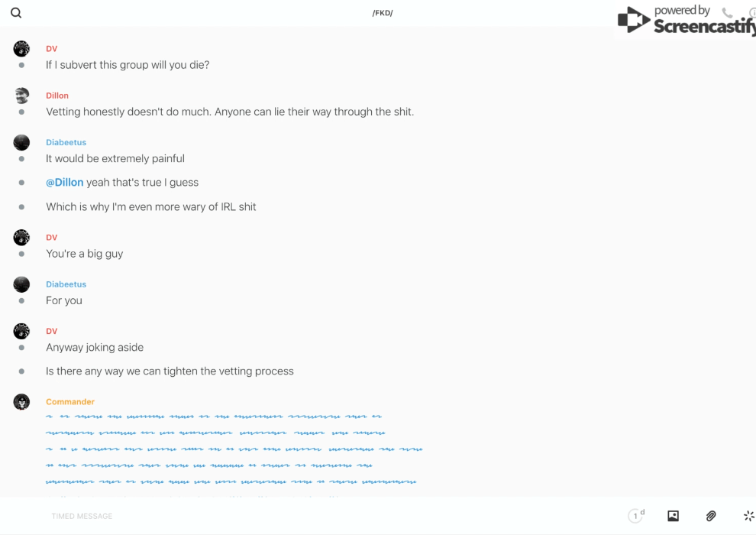Open DV avatar beside "subvert this group" message
The height and width of the screenshot is (535, 756).
coord(21,49)
